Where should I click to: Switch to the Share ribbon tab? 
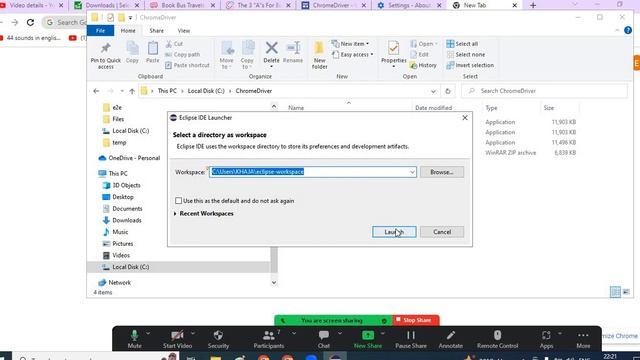click(x=156, y=31)
